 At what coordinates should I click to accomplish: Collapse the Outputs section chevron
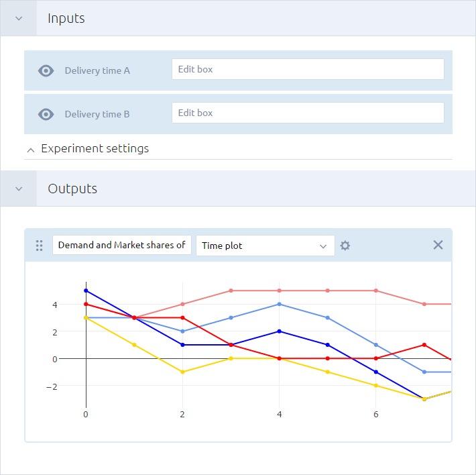tap(19, 189)
